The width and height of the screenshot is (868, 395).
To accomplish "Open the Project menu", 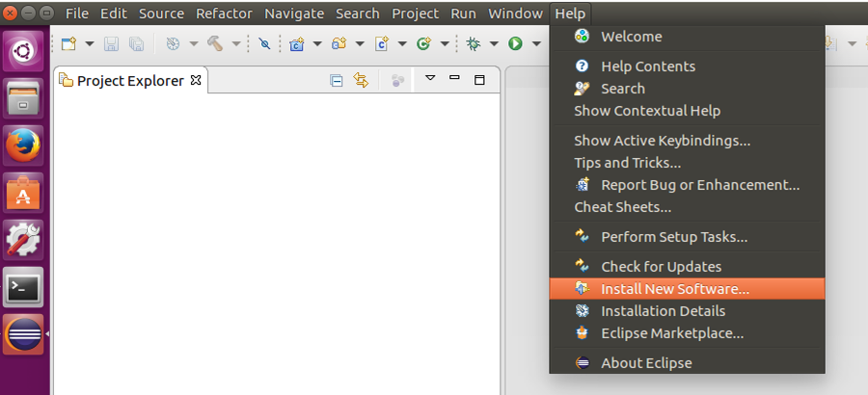I will point(415,13).
